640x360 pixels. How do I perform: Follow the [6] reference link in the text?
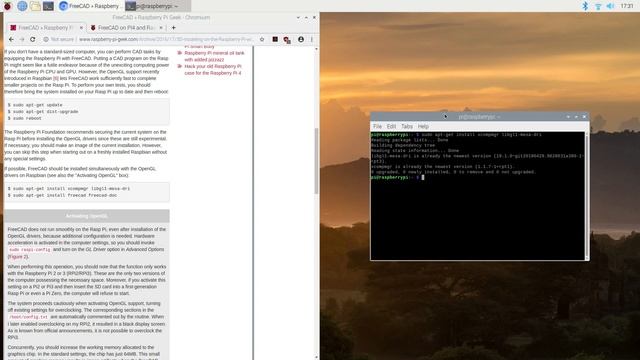(x=56, y=78)
